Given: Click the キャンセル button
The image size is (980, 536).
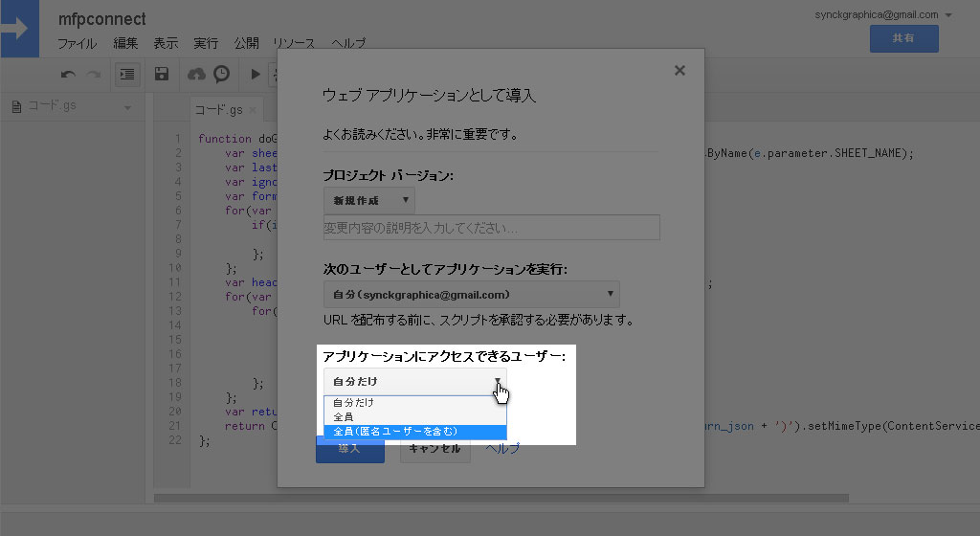Looking at the screenshot, I should click(x=434, y=449).
